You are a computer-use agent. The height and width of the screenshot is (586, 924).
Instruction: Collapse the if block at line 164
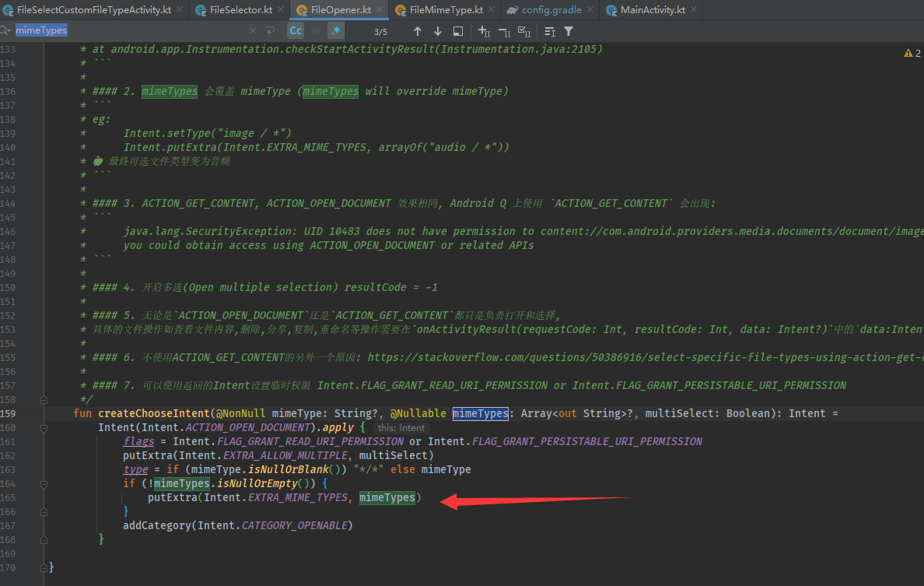[44, 483]
